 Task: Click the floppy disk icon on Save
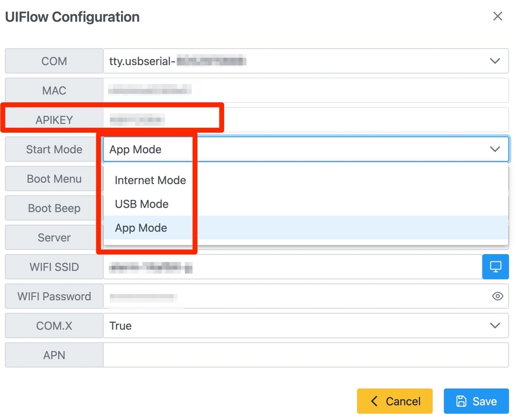(x=461, y=401)
